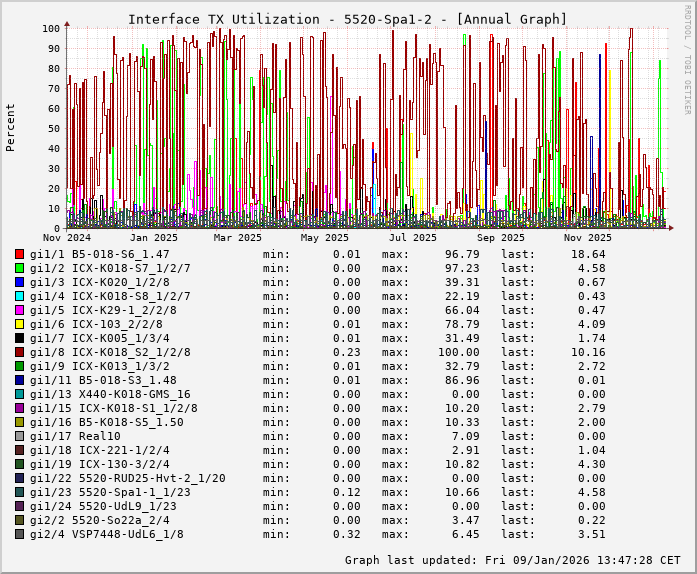This screenshot has height=574, width=697.
Task: Click the gi1/23 5520-Spa1-1_1/23 legend label
Action: tap(109, 492)
